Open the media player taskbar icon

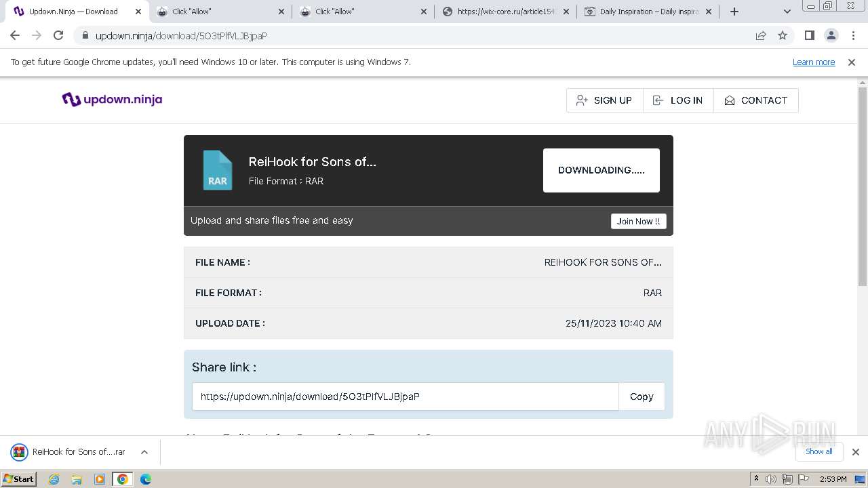tap(100, 479)
